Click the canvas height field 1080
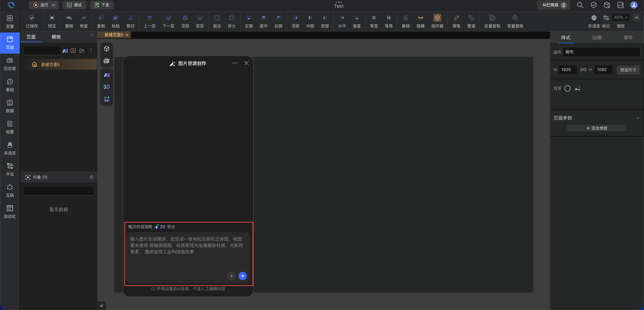 [x=603, y=70]
